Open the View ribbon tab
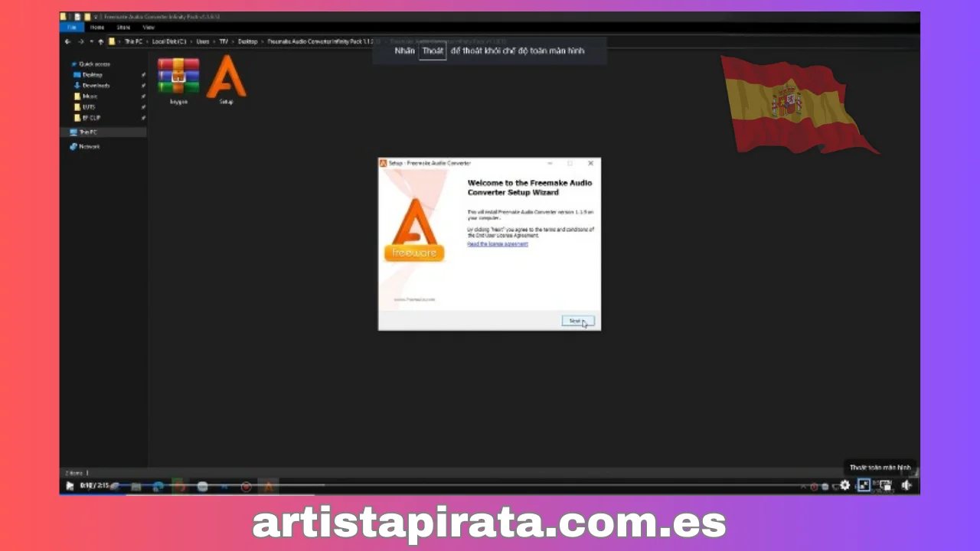This screenshot has height=551, width=980. click(149, 28)
